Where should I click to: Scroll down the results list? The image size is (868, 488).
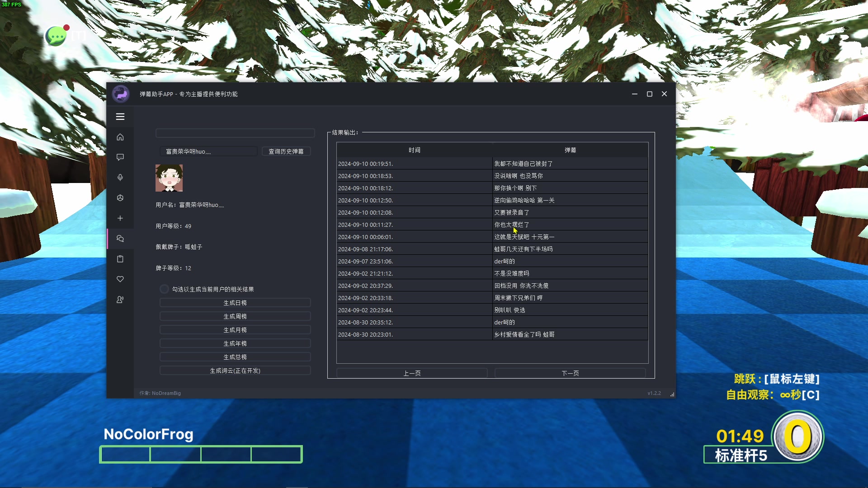tap(570, 373)
